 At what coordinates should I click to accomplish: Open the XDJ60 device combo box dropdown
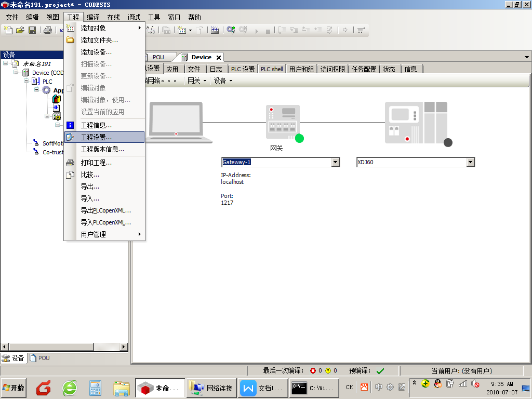point(470,162)
